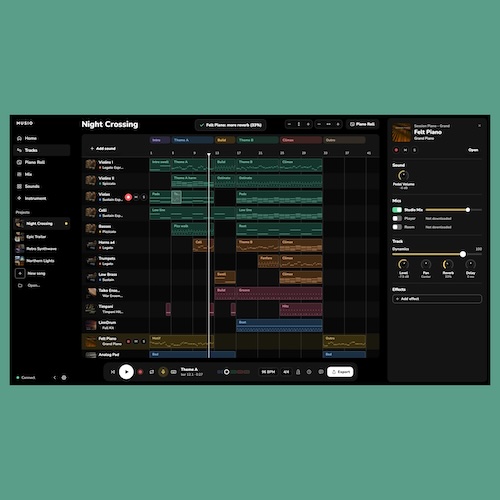Screen dimensions: 500x500
Task: Solo the Felt Piano track row
Action: point(144,342)
